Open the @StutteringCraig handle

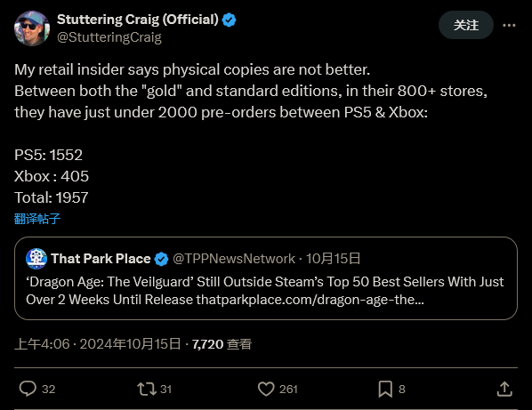pyautogui.click(x=109, y=37)
